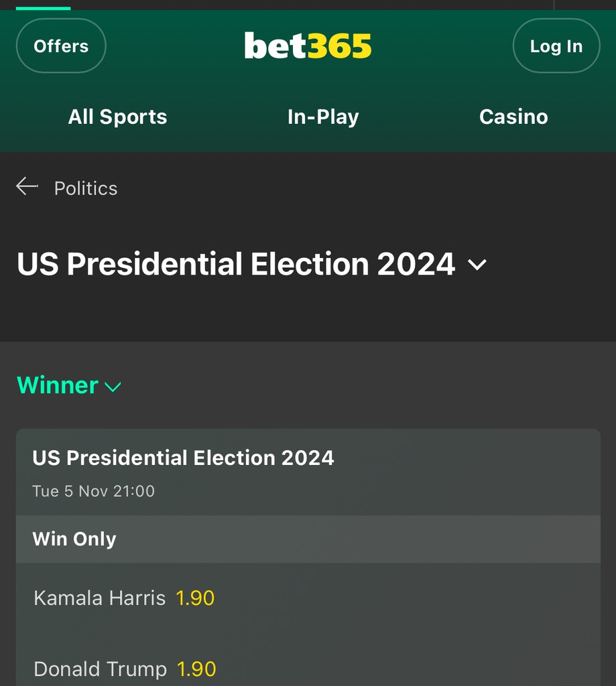616x686 pixels.
Task: Tap the bet365 logo
Action: point(308,46)
